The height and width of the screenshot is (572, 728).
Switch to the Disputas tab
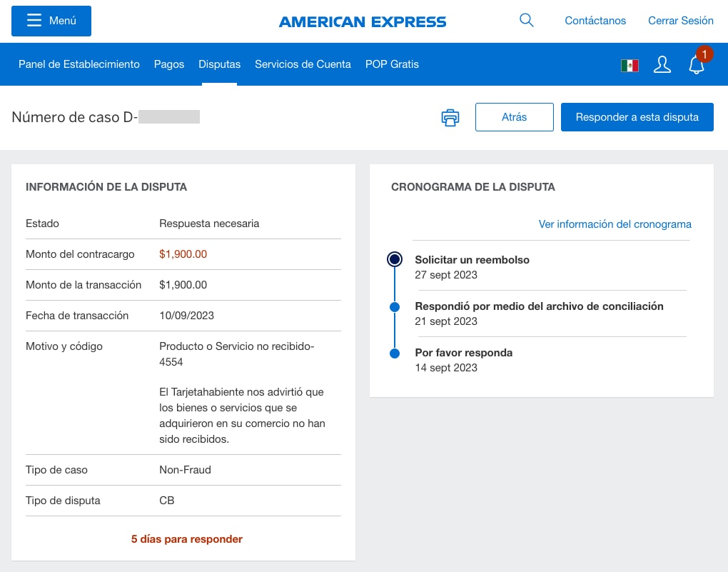click(219, 64)
